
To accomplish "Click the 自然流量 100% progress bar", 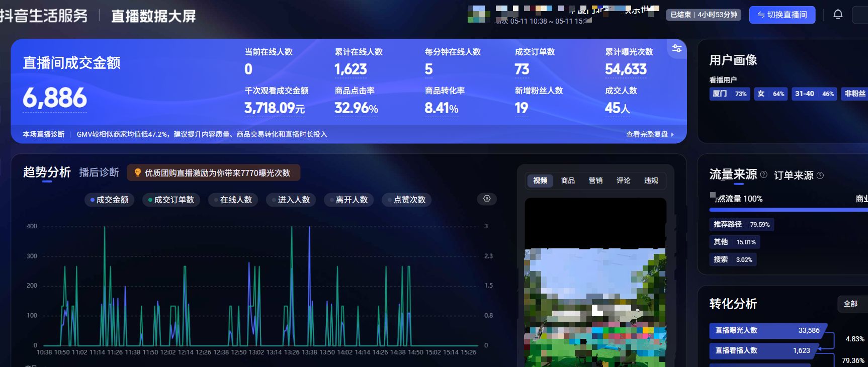I will pos(789,210).
